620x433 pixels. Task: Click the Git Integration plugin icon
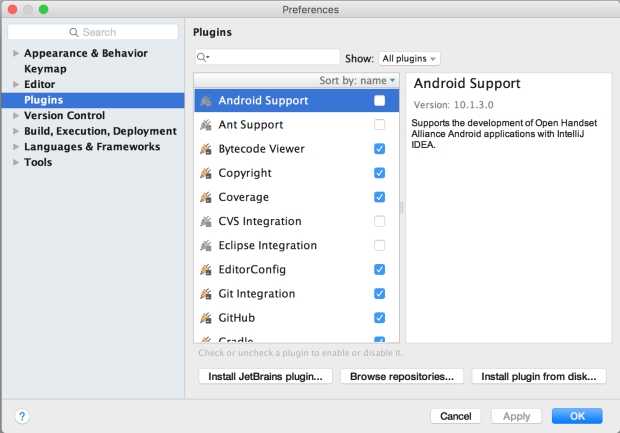click(205, 294)
